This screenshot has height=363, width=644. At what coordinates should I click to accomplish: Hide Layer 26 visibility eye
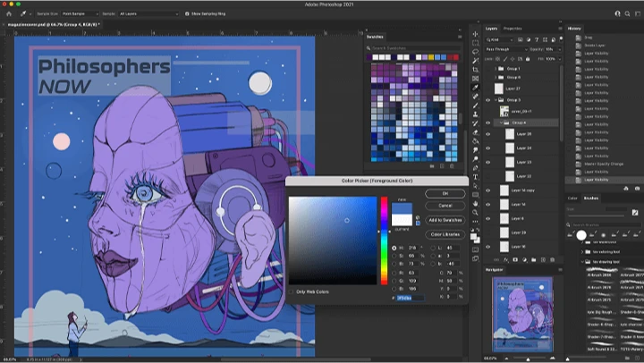point(488,134)
